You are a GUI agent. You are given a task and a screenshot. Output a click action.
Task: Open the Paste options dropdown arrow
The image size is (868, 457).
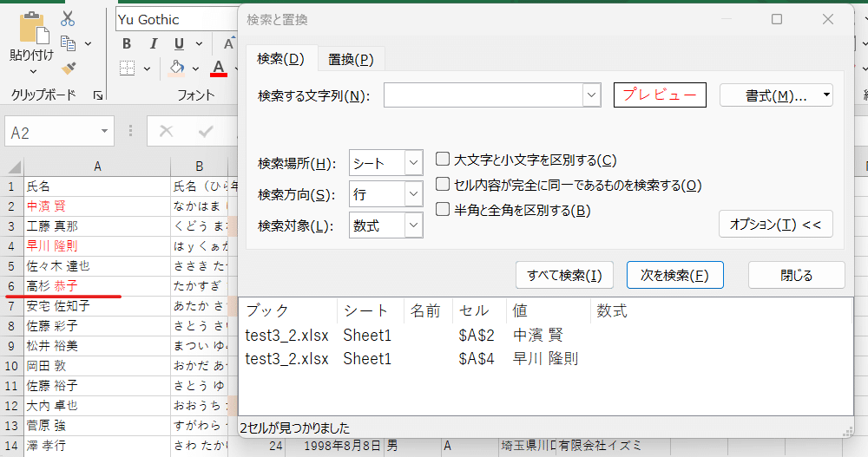coord(33,71)
